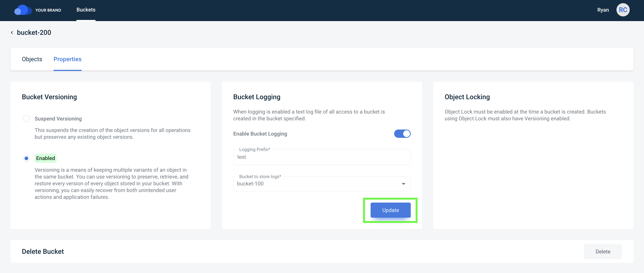Image resolution: width=644 pixels, height=273 pixels.
Task: Click the bucket-100 selected value
Action: coord(250,184)
